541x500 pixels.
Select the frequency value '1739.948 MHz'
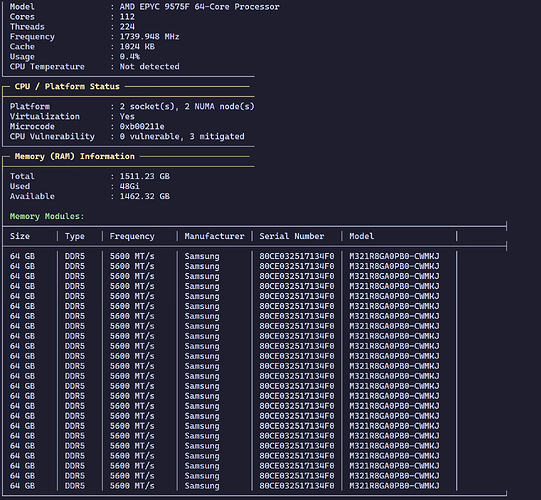(x=149, y=37)
